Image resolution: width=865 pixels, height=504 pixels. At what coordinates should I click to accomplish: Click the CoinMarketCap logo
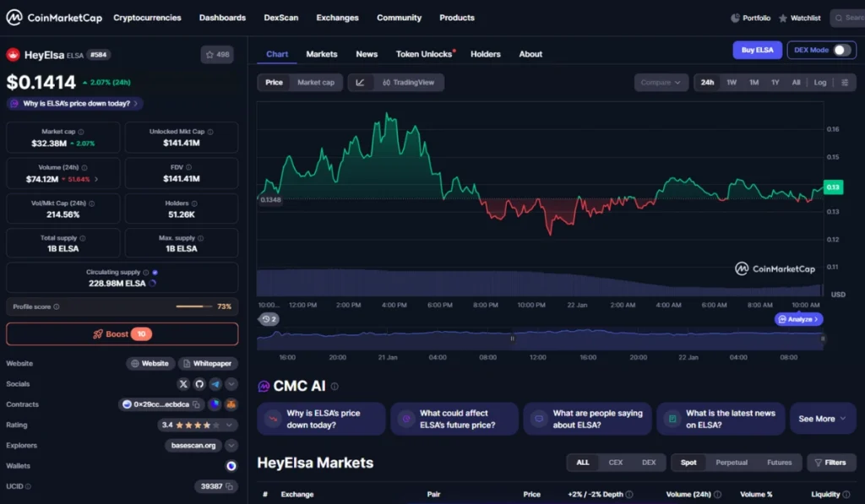point(54,18)
